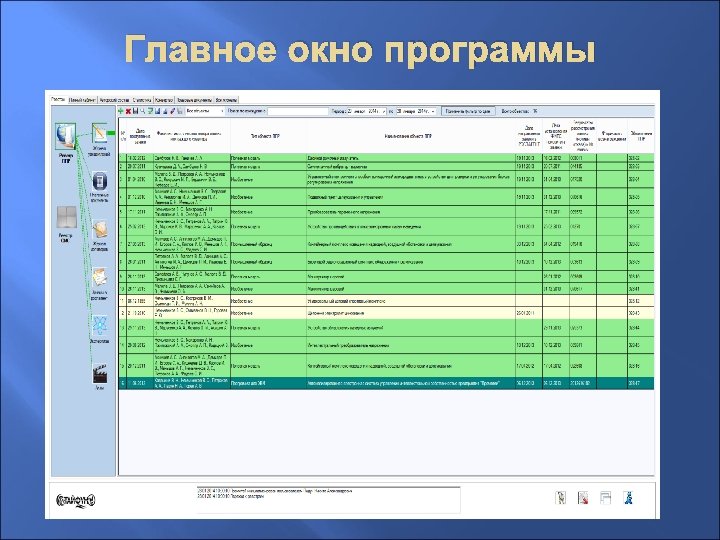
Task: Switch to the Личный кабинет tab
Action: click(x=83, y=100)
